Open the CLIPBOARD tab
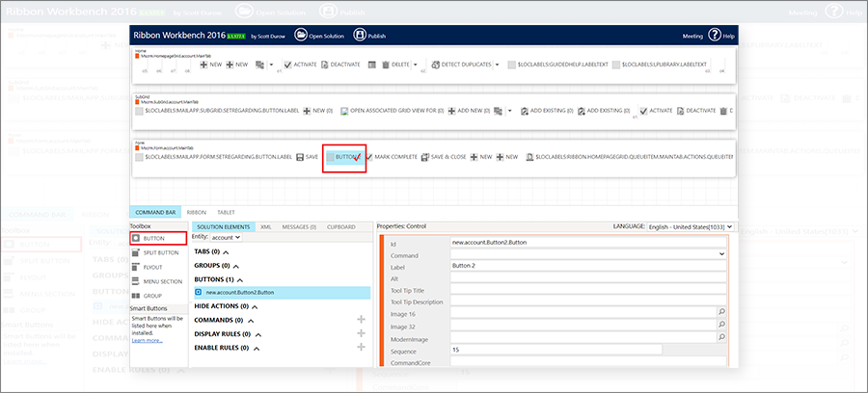Image resolution: width=868 pixels, height=393 pixels. (x=341, y=226)
